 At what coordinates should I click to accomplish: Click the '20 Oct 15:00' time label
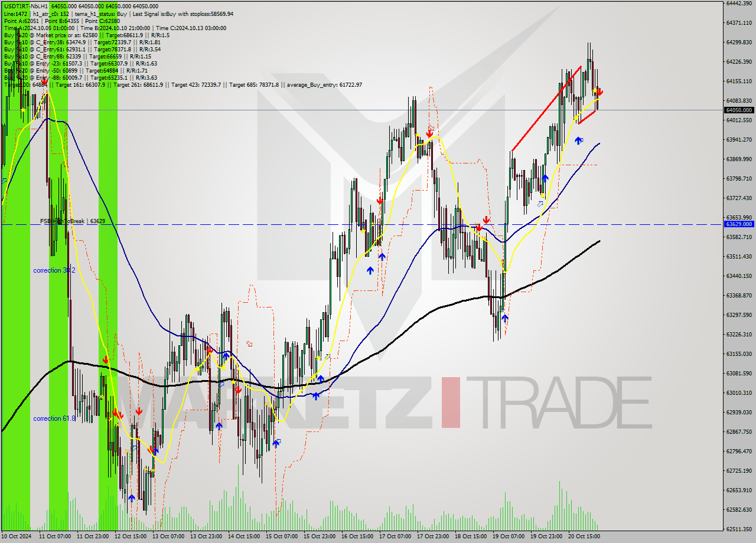click(x=584, y=537)
